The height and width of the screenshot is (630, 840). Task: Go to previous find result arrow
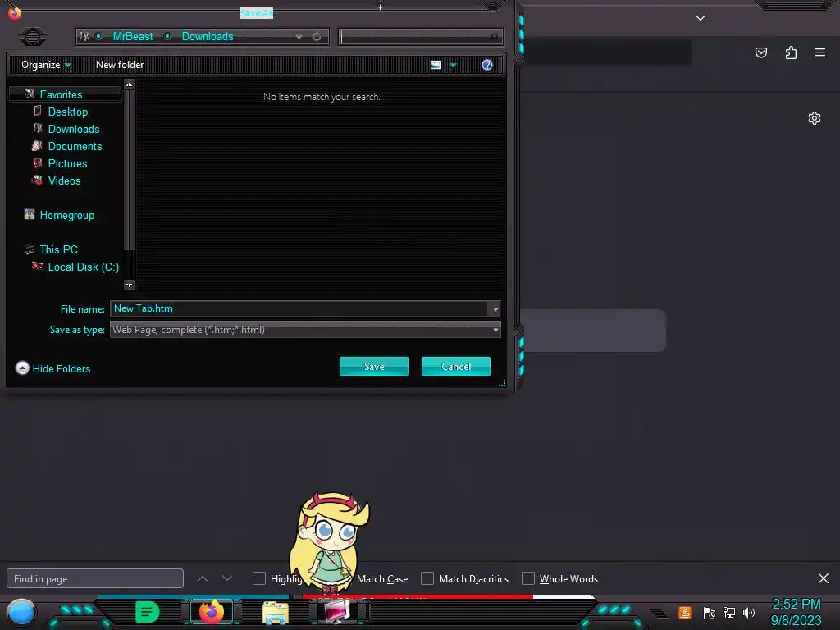click(203, 578)
